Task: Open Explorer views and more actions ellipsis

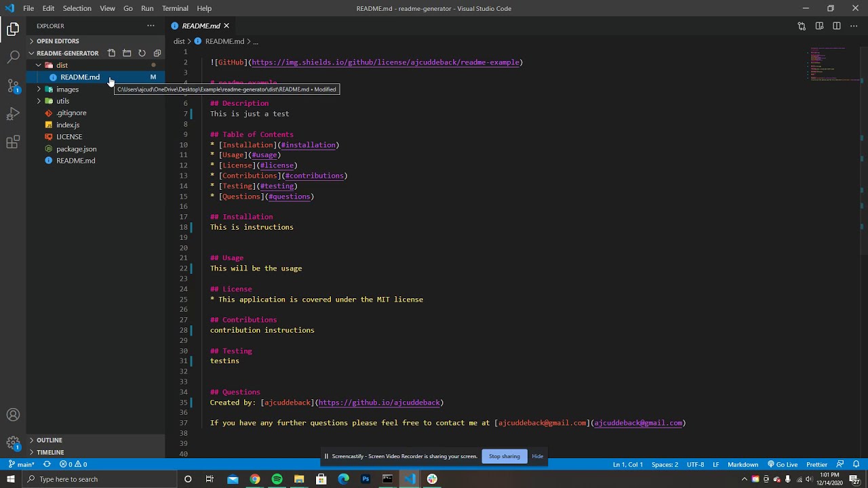Action: [x=151, y=26]
